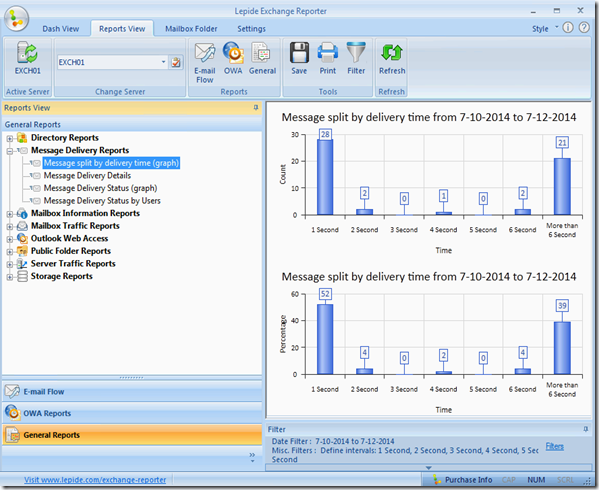
Task: Save the report with the floppy icon
Action: point(299,58)
